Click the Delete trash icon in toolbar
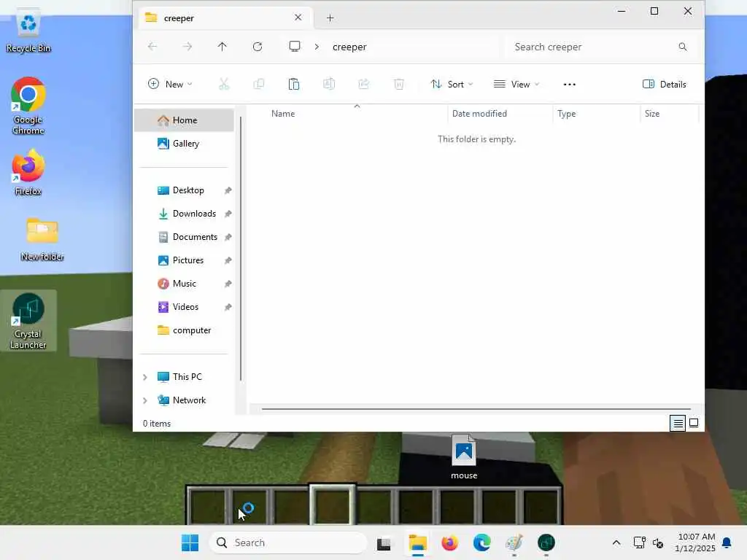This screenshot has width=747, height=560. (399, 85)
